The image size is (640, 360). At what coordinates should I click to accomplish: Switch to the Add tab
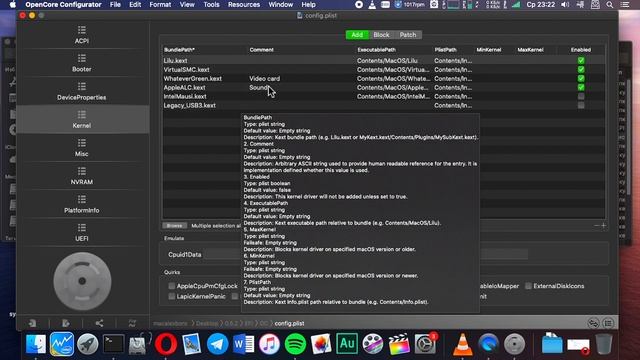point(357,35)
